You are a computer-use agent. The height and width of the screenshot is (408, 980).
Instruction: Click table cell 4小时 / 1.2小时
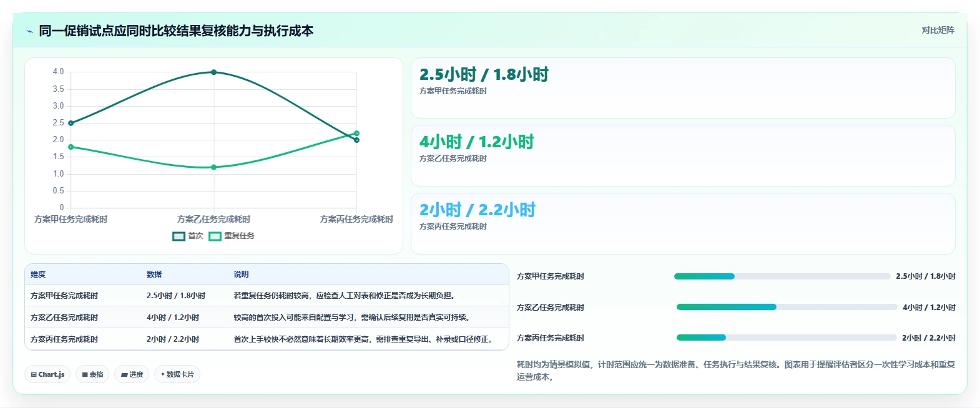tap(173, 318)
